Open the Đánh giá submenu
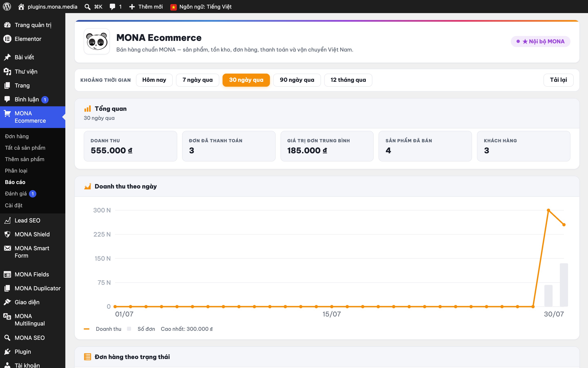 click(16, 194)
